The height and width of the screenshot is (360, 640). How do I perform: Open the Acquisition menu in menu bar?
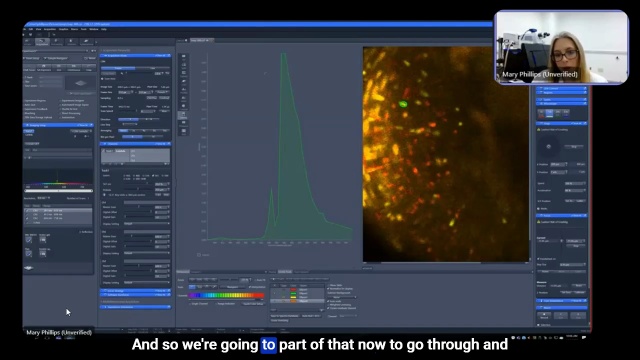click(x=50, y=29)
